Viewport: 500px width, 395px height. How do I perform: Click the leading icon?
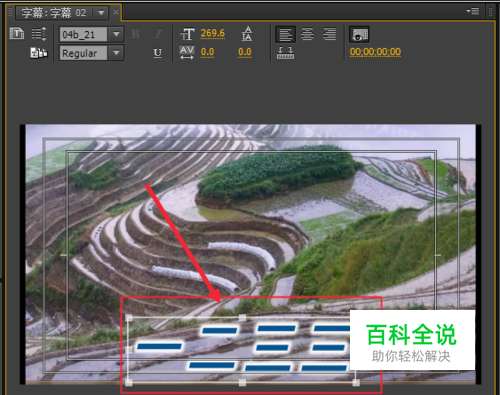pos(247,34)
